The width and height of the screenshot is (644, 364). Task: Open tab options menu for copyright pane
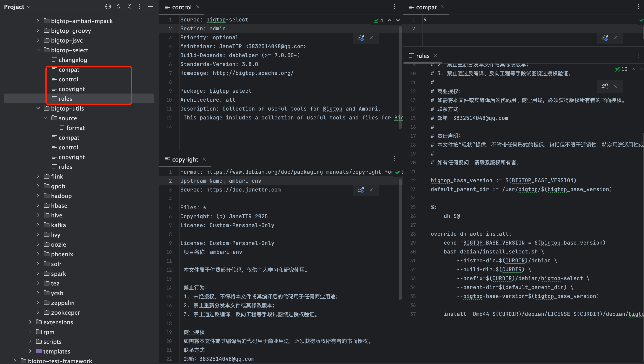coord(395,159)
